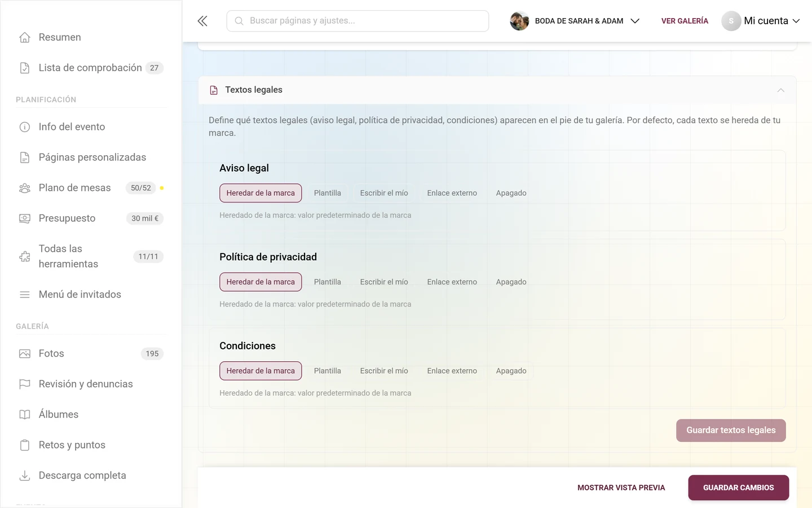This screenshot has height=508, width=812.
Task: Click the Retos y puntos clipboard icon
Action: pyautogui.click(x=25, y=445)
